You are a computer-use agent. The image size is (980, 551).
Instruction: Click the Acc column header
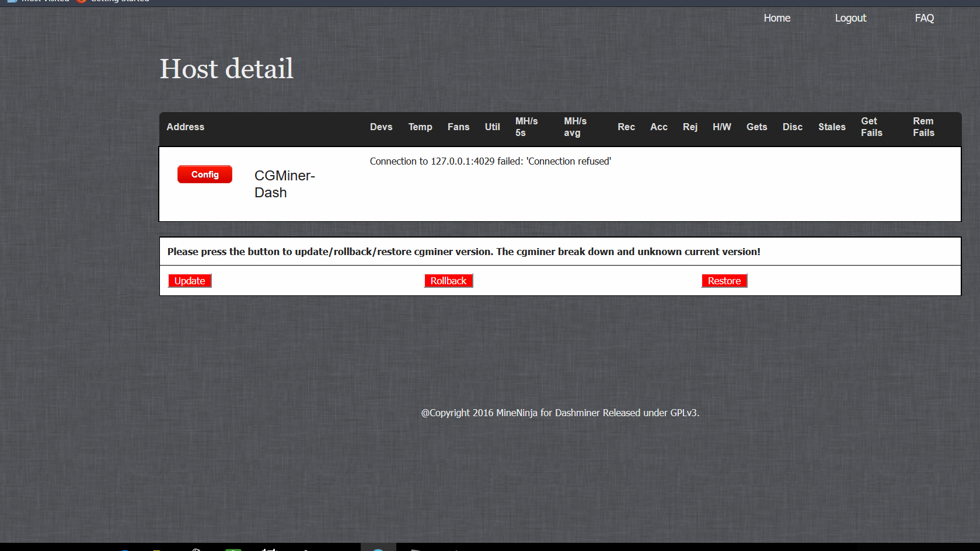point(659,127)
